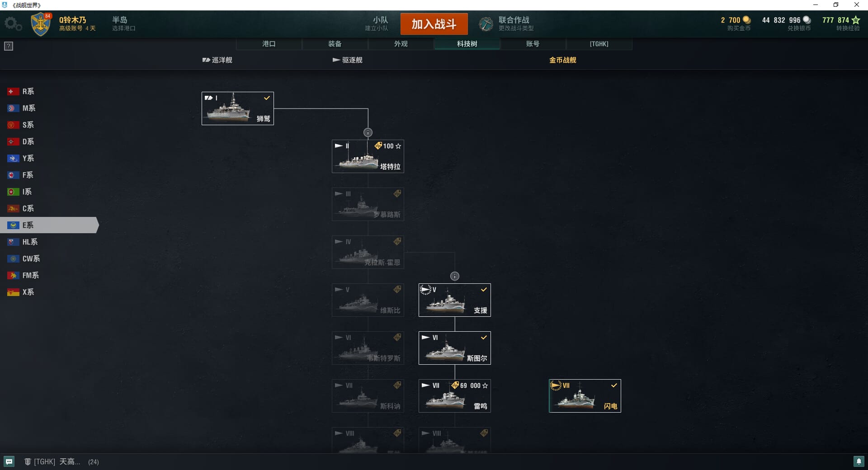The image size is (868, 470).
Task: Open the notifications bell icon
Action: (859, 461)
